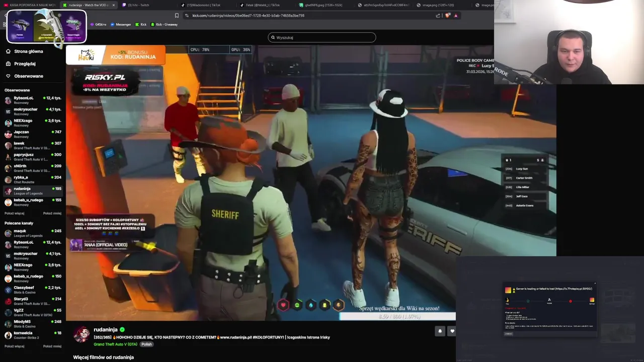Open NEEXcsgo channel in Obserwowane list

pos(33,122)
